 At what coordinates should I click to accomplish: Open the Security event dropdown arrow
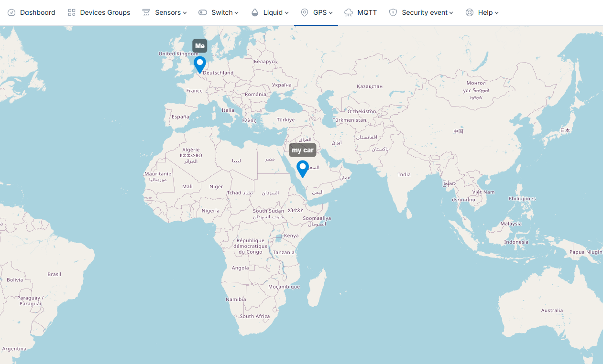pos(451,13)
